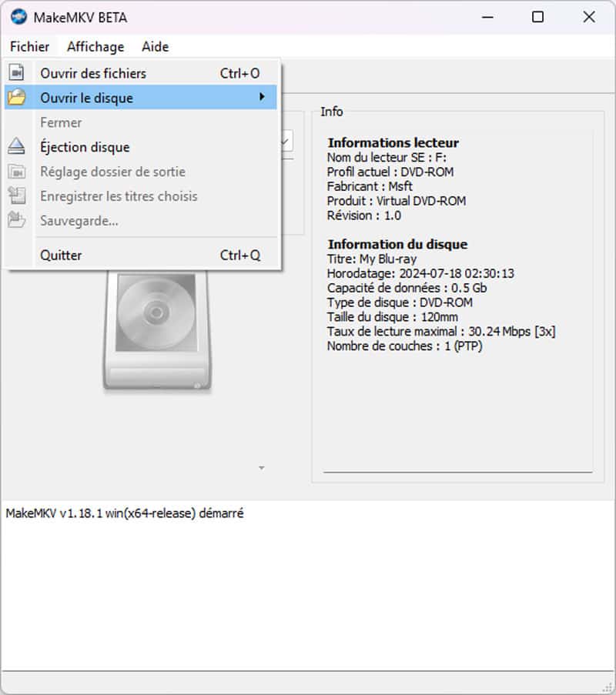This screenshot has height=695, width=616.
Task: Click 'Taille du disque : 120mm' line
Action: 393,317
